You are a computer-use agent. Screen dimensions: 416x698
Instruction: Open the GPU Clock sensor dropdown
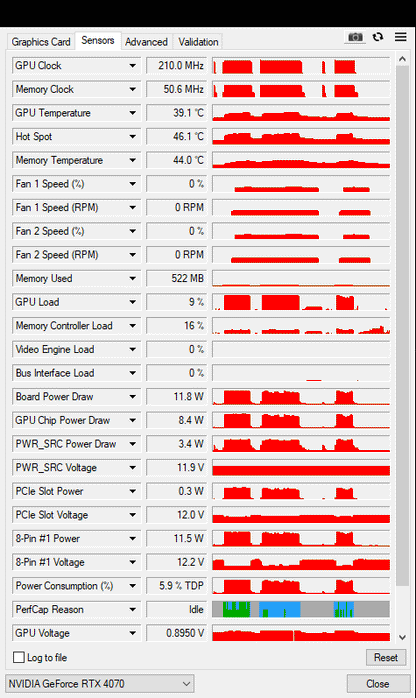click(x=133, y=65)
